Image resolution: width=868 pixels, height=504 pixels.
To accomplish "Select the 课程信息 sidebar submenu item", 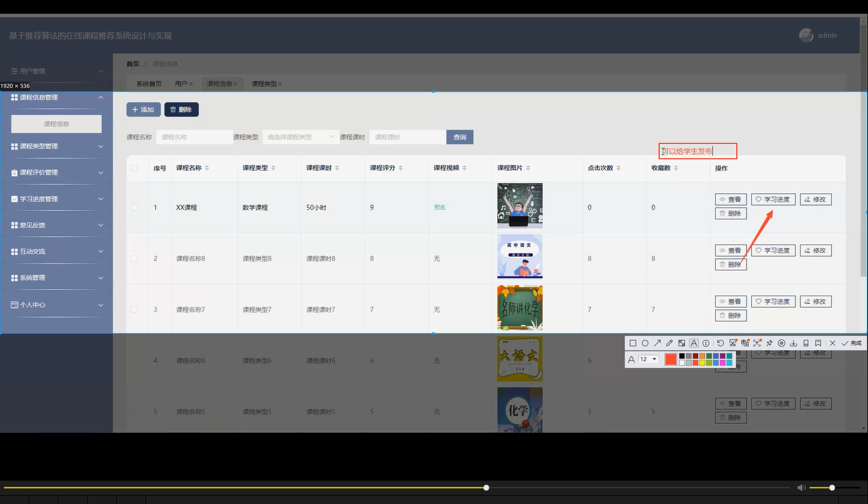I will click(57, 124).
